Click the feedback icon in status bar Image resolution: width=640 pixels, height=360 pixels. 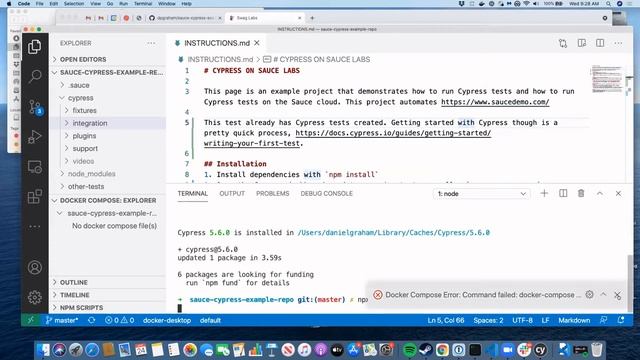pos(604,320)
